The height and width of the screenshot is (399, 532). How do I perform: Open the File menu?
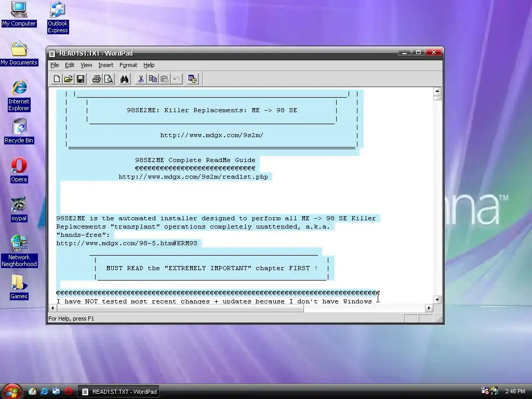[x=55, y=65]
